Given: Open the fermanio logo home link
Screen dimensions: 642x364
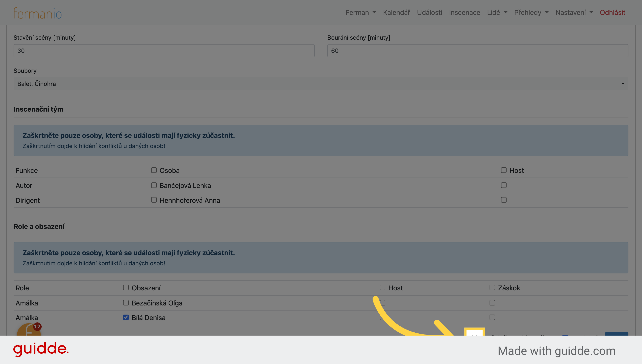Looking at the screenshot, I should tap(38, 13).
